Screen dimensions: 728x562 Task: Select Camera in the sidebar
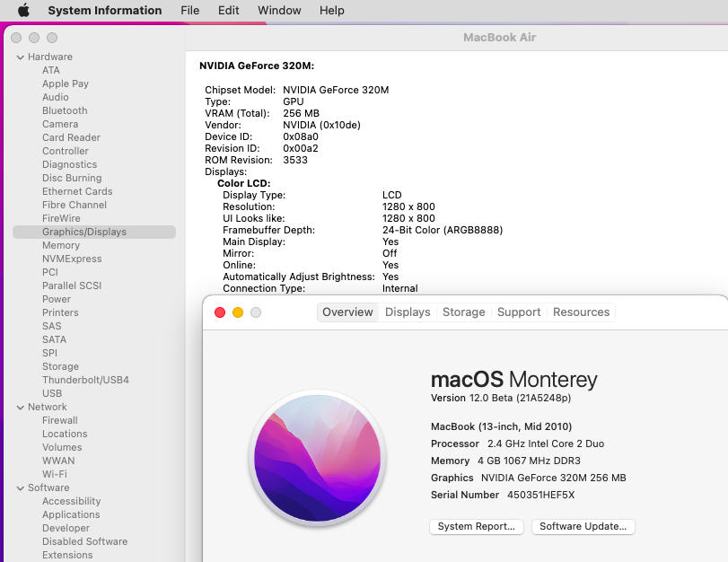[x=60, y=124]
